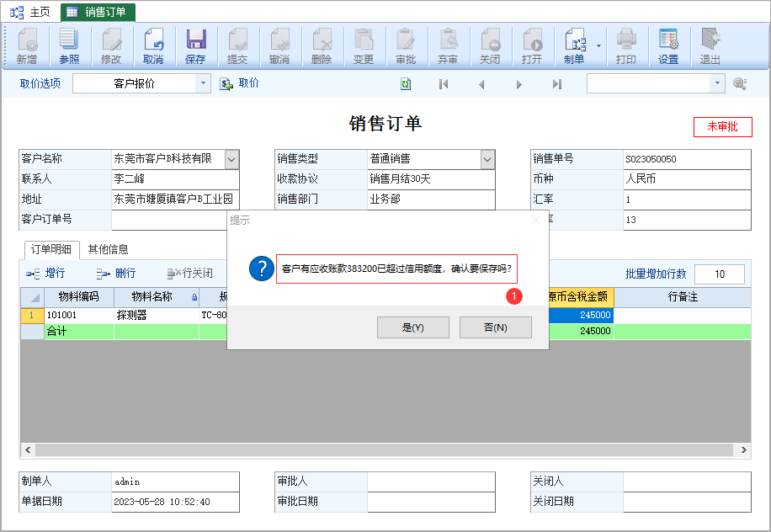
Task: Click the horizontal scrollbar left arrow
Action: 28,450
